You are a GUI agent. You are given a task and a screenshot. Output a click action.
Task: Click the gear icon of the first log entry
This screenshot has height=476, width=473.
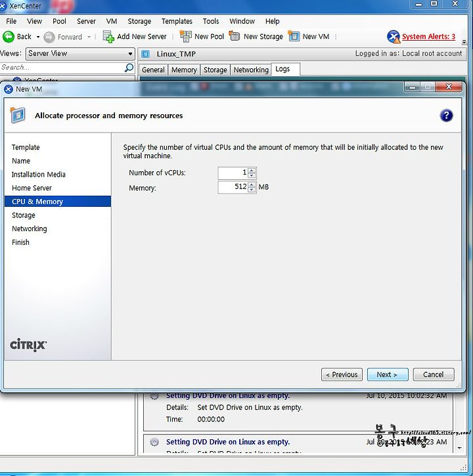tap(154, 396)
